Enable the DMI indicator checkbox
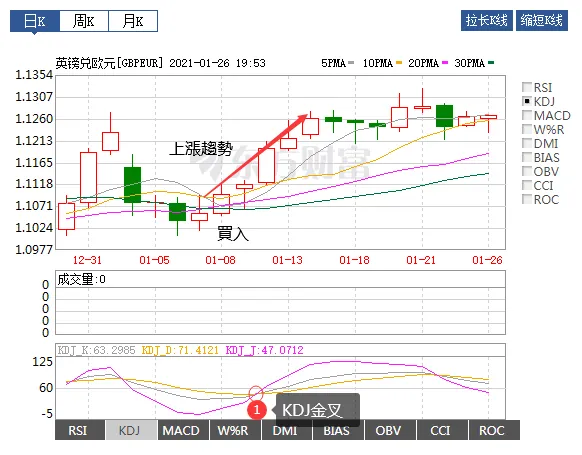This screenshot has width=582, height=455. [526, 143]
